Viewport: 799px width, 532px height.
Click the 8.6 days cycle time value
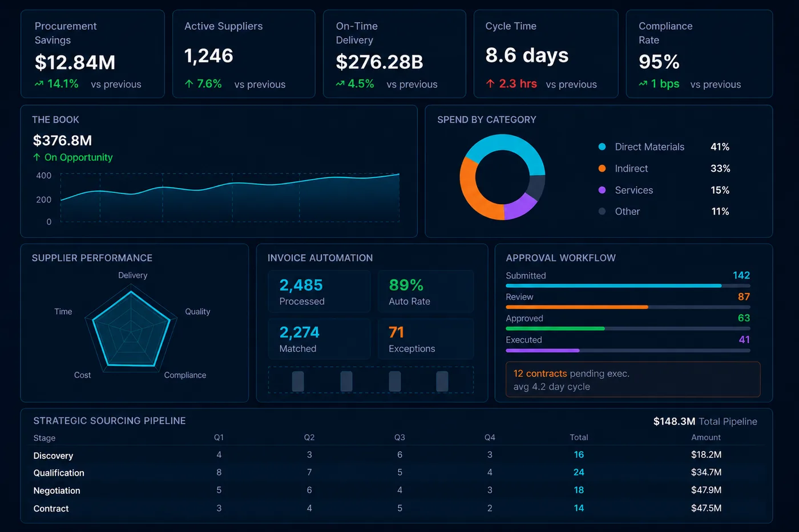click(527, 55)
